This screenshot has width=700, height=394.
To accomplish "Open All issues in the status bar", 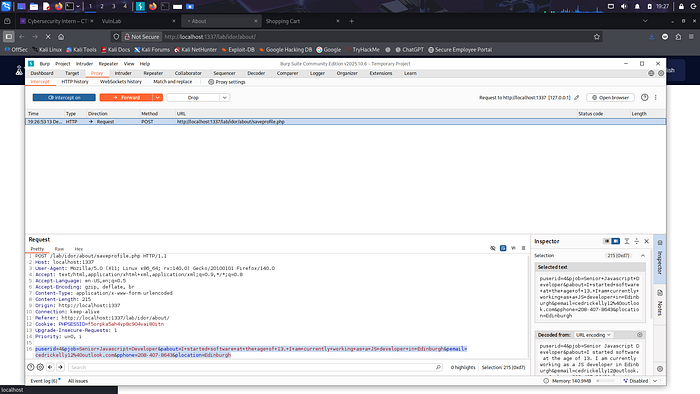I will (78, 381).
